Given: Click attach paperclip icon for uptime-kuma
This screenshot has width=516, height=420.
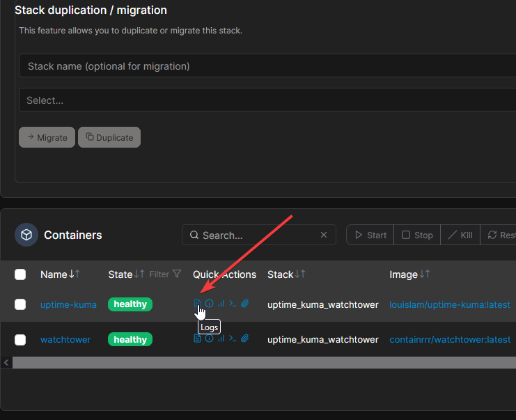Looking at the screenshot, I should point(245,304).
